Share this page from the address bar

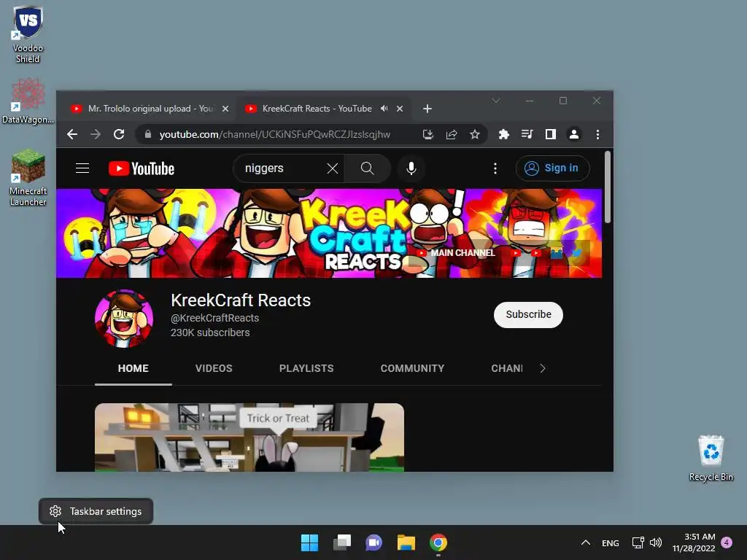[452, 135]
